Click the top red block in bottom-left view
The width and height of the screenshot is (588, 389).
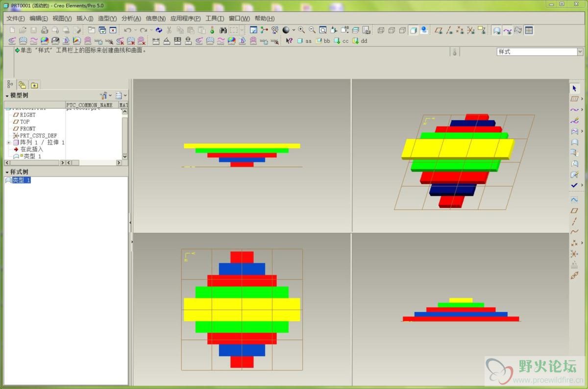(242, 257)
